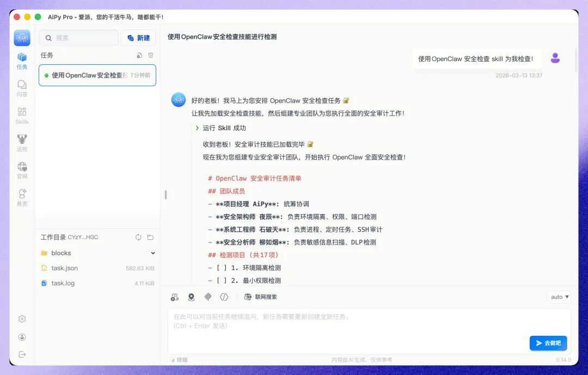Image resolution: width=588 pixels, height=375 pixels.
Task: Click the chat vertical scrollbar
Action: (576, 60)
